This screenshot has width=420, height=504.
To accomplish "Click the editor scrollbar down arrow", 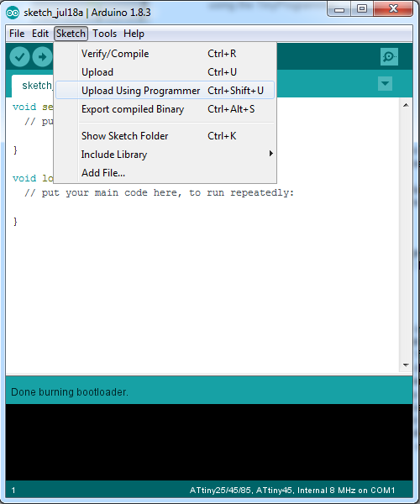I will tap(406, 365).
